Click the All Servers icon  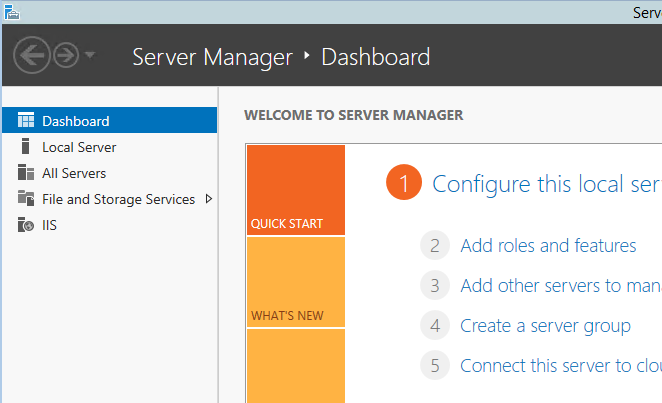click(26, 172)
